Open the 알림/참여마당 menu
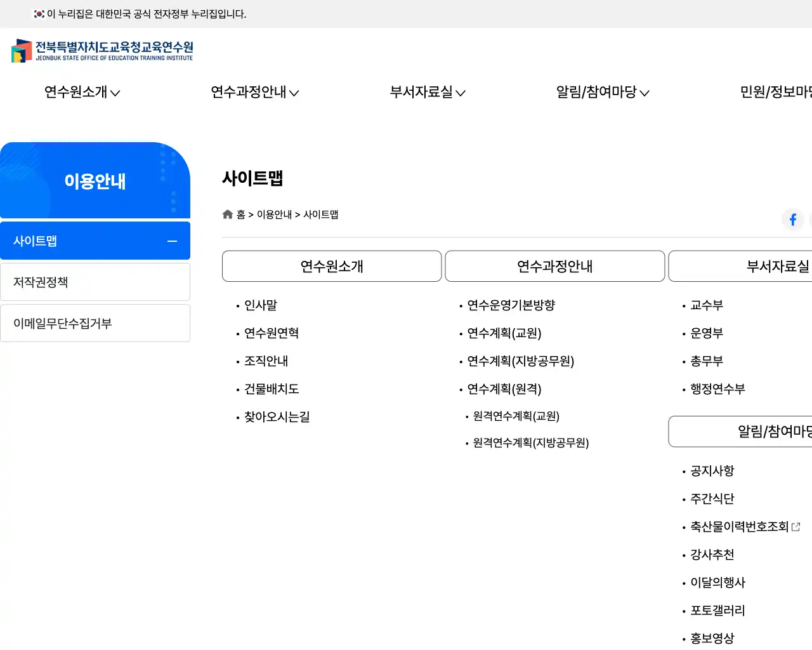This screenshot has height=650, width=812. (x=597, y=93)
